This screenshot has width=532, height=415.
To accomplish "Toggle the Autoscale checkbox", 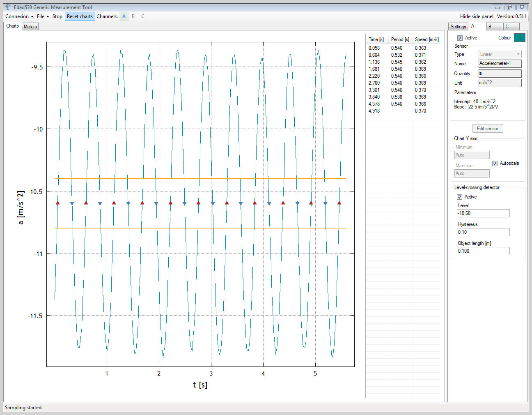I will tap(495, 163).
